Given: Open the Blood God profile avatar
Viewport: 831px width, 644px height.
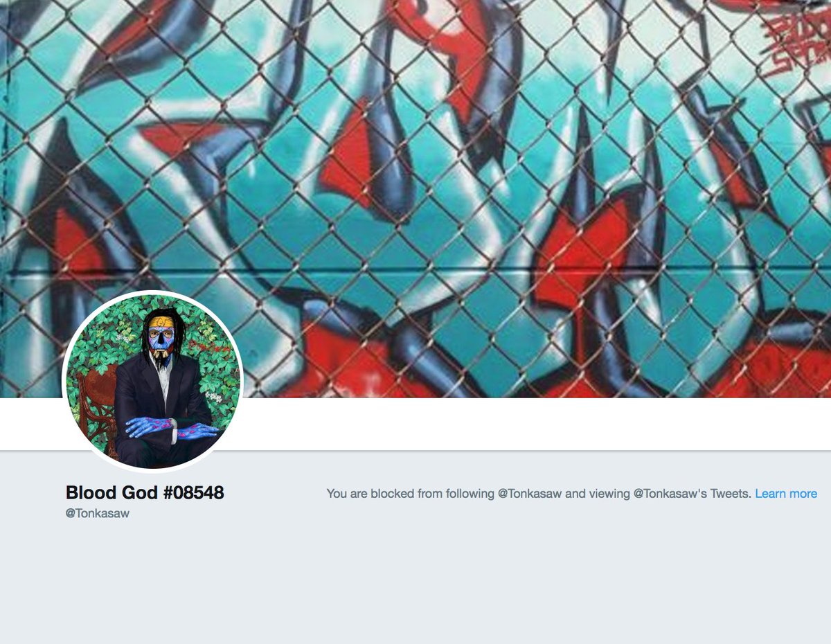Looking at the screenshot, I should (x=153, y=381).
